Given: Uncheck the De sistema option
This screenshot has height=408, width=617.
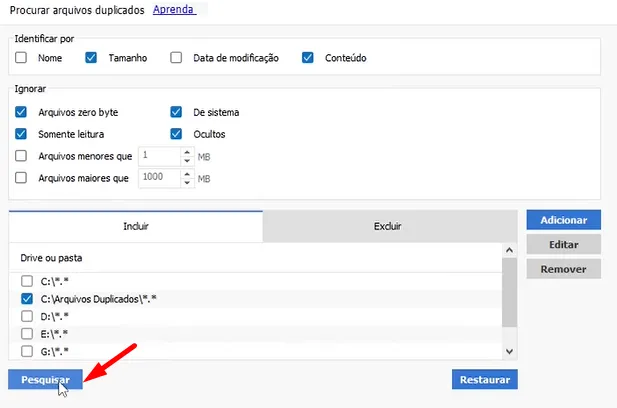Looking at the screenshot, I should point(176,112).
